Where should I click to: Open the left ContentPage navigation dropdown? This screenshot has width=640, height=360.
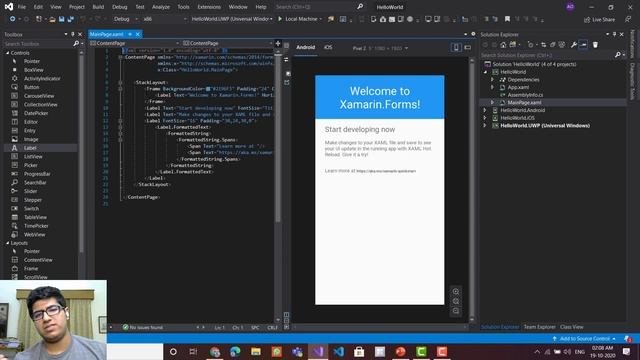tap(135, 43)
